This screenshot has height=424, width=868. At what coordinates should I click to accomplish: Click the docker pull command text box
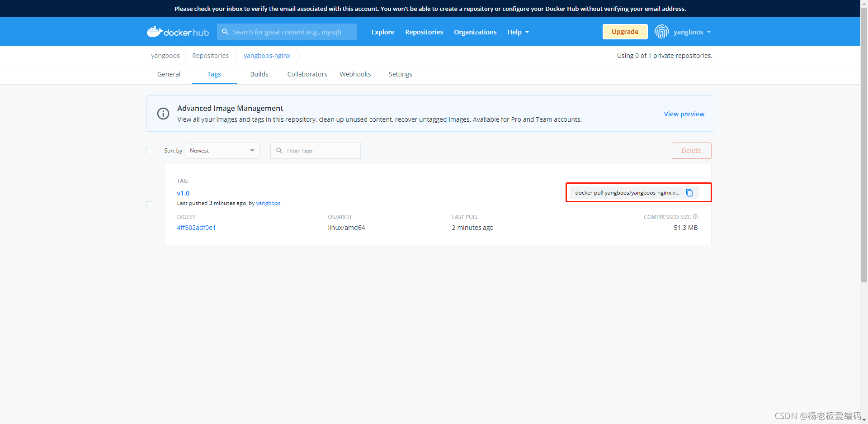[x=627, y=193]
